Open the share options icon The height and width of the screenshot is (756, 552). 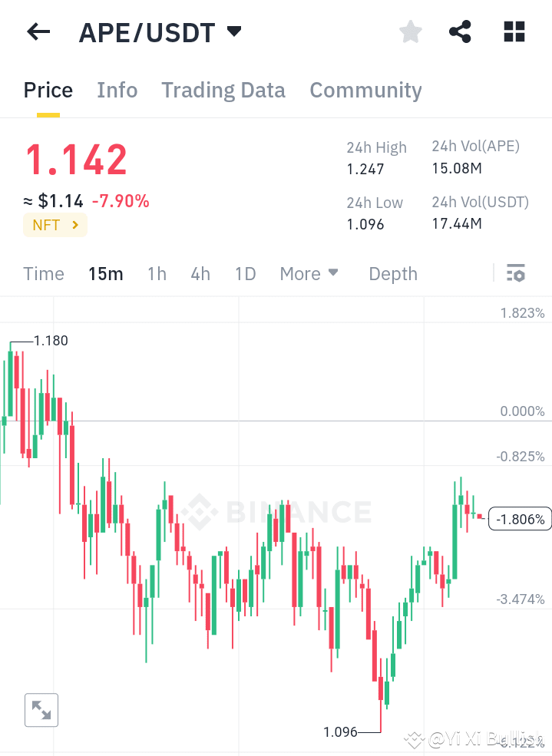tap(460, 31)
